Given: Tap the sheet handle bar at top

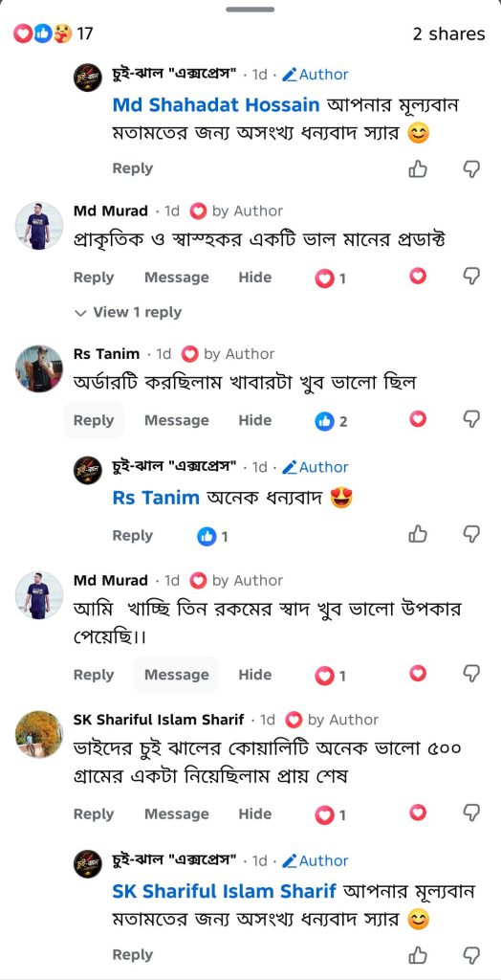Looking at the screenshot, I should (x=250, y=10).
